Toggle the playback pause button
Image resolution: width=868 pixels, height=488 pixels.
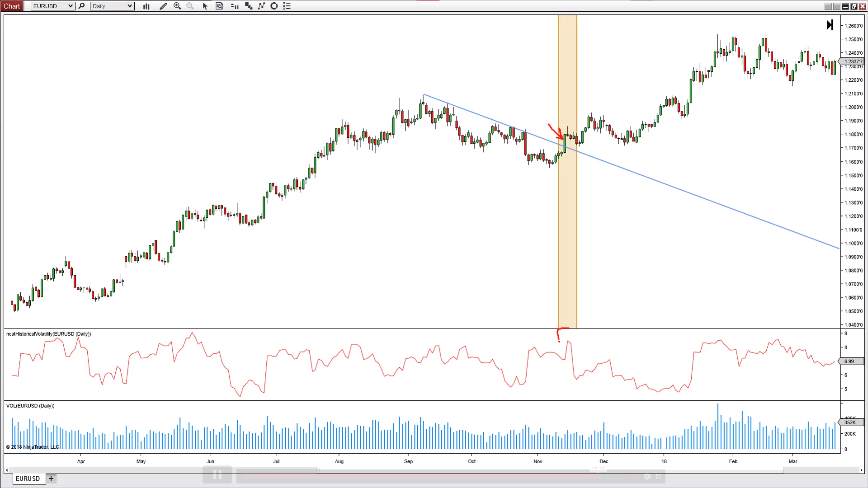coord(217,474)
